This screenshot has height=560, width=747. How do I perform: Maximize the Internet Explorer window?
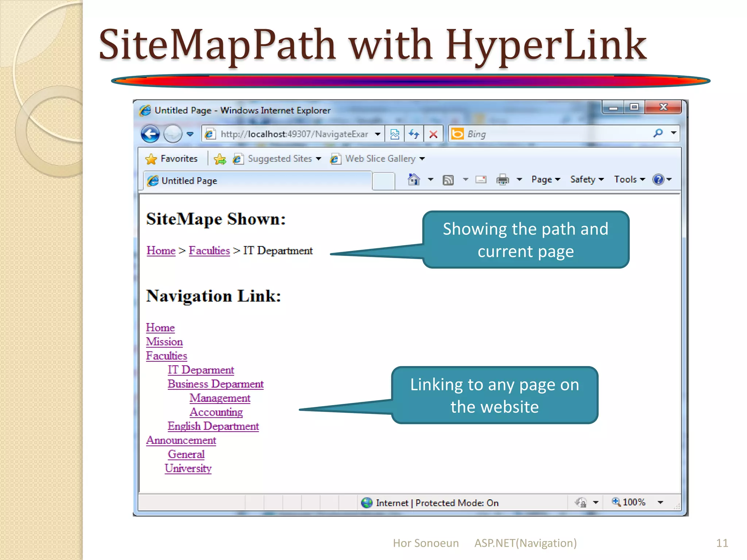coord(634,107)
